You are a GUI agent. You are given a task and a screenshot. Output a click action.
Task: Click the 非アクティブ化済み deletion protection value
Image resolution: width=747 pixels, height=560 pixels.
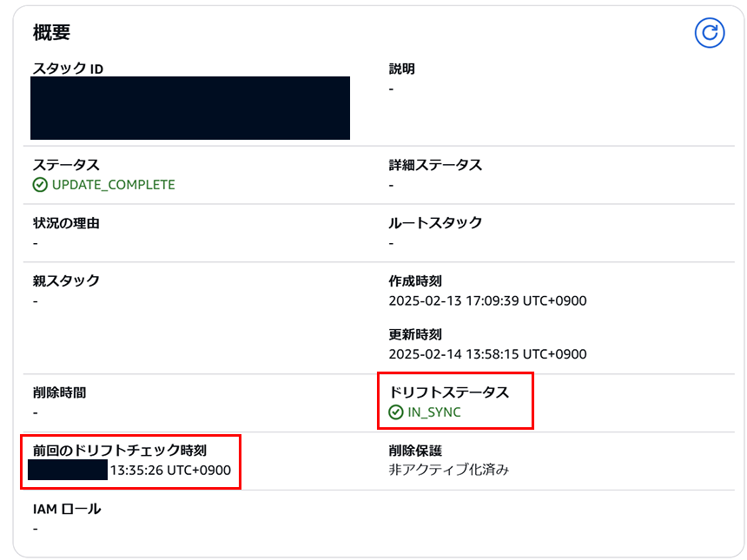[449, 470]
